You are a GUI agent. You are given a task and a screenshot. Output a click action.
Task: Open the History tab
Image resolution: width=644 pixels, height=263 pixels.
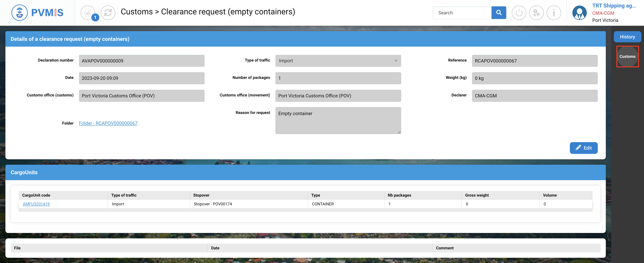(x=627, y=37)
